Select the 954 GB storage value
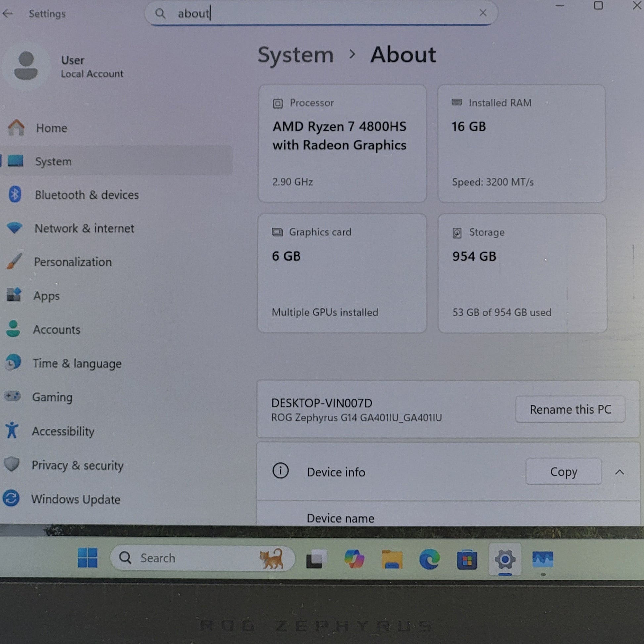Screen dimensions: 644x644 (x=474, y=256)
